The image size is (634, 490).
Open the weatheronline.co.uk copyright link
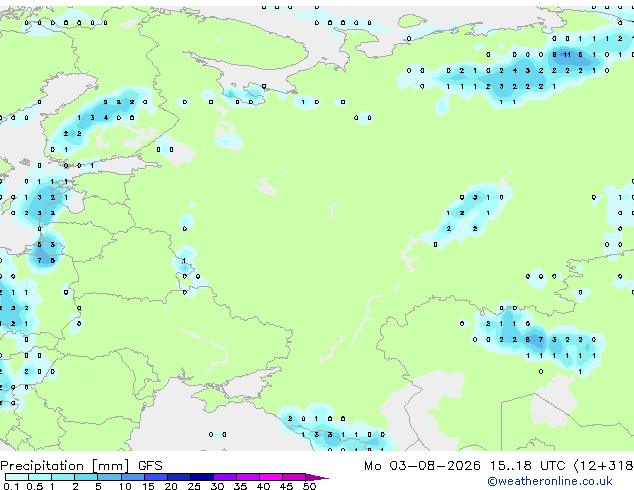[550, 481]
